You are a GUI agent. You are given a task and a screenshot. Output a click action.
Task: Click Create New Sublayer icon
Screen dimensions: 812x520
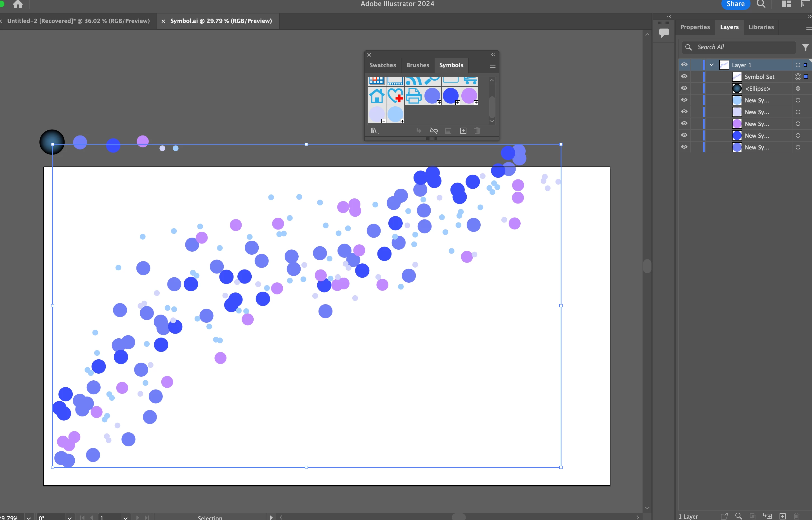click(768, 516)
